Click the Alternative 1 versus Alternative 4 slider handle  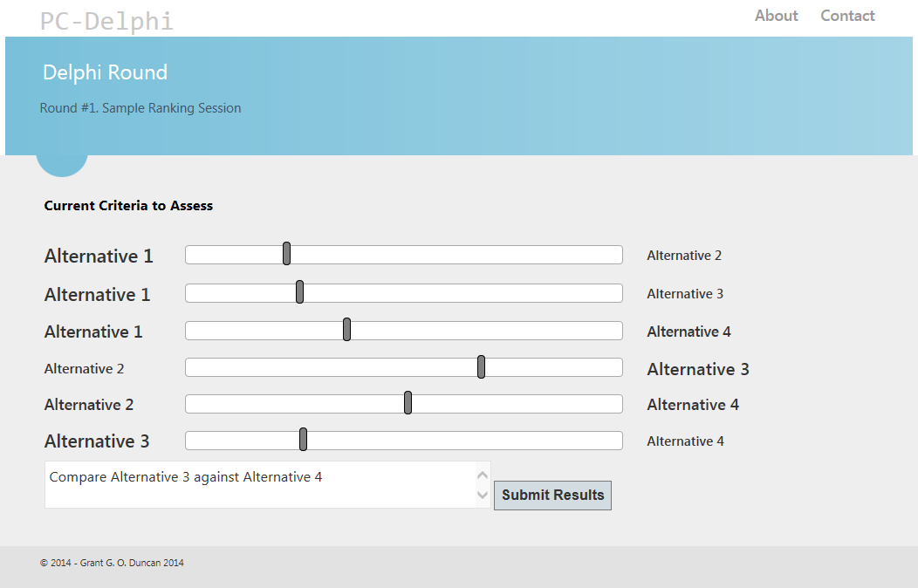pyautogui.click(x=347, y=329)
